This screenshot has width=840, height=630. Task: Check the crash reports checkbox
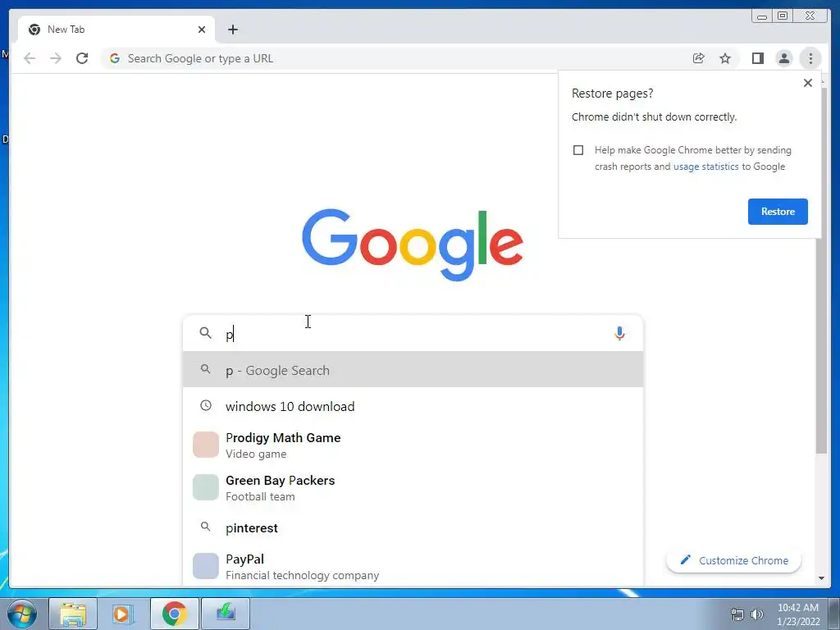(578, 150)
